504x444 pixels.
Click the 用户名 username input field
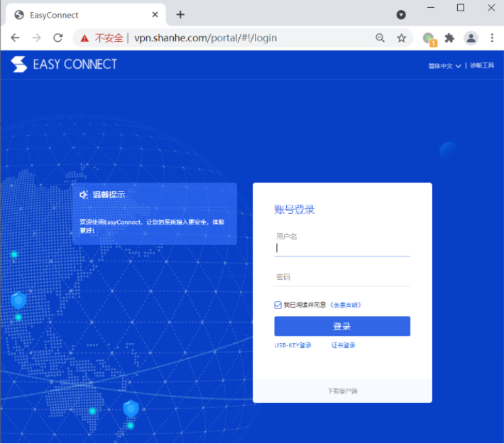click(342, 248)
